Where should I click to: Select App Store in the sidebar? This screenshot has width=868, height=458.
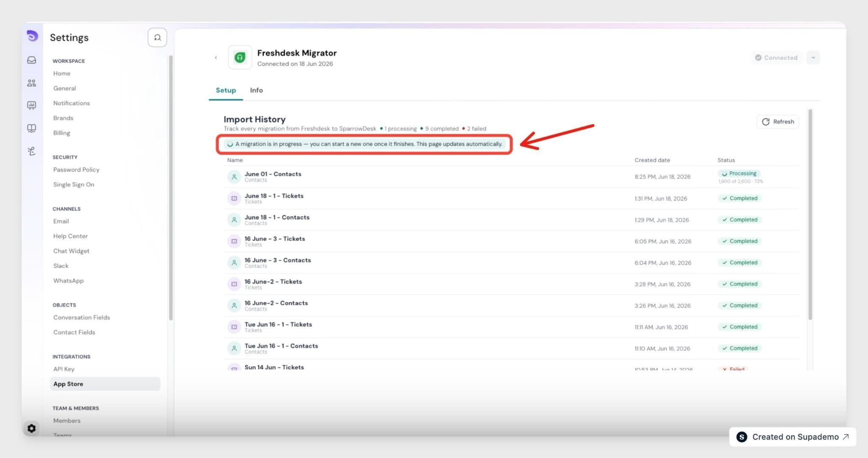pos(105,384)
